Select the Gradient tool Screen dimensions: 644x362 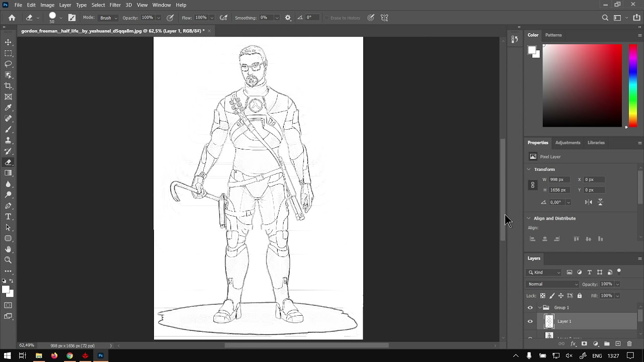8,173
